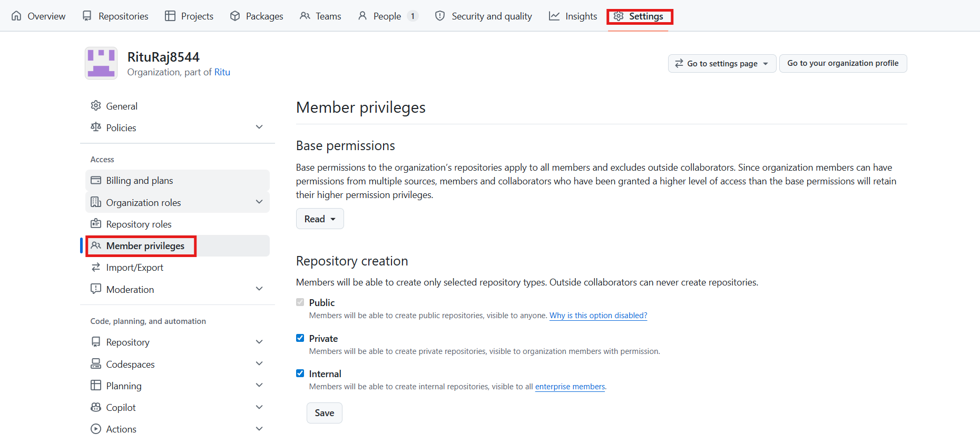Click the Public option label

coord(322,302)
